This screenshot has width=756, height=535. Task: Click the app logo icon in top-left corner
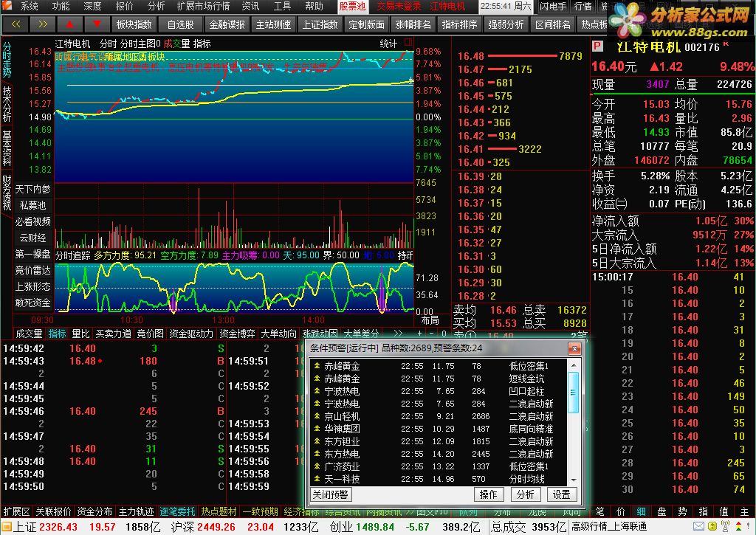coord(7,6)
